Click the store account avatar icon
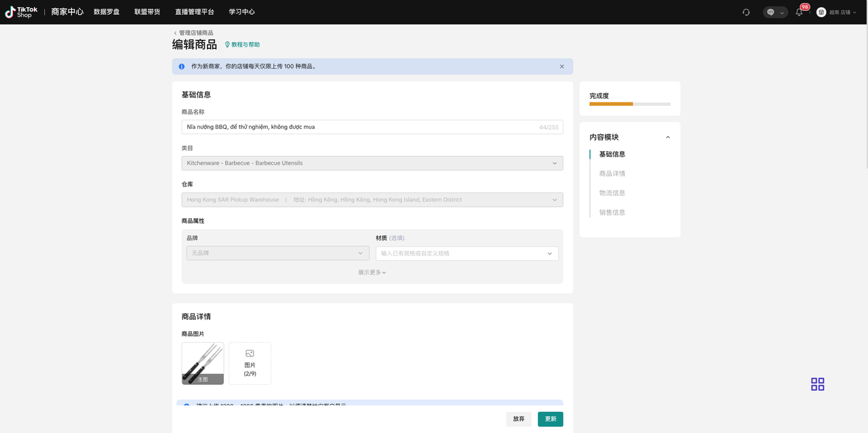Image resolution: width=868 pixels, height=433 pixels. 821,12
